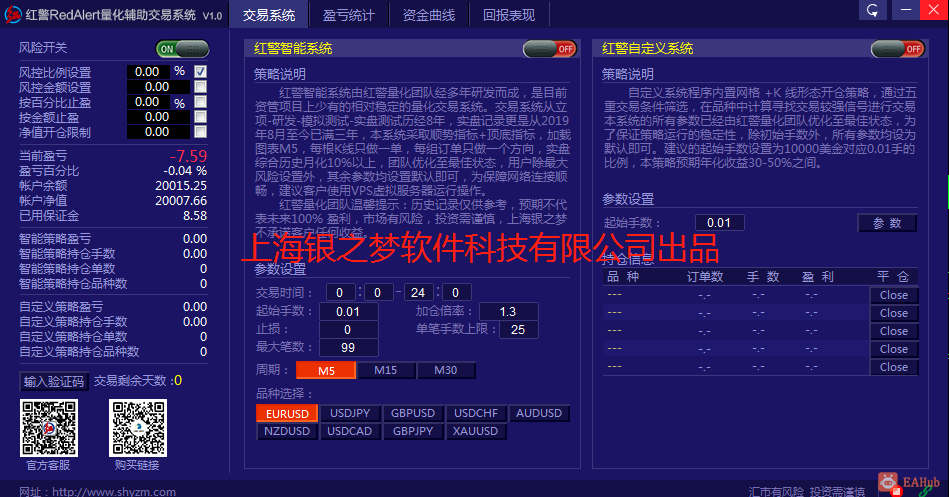Open the 回报表现 tab
949x497 pixels.
tap(509, 15)
